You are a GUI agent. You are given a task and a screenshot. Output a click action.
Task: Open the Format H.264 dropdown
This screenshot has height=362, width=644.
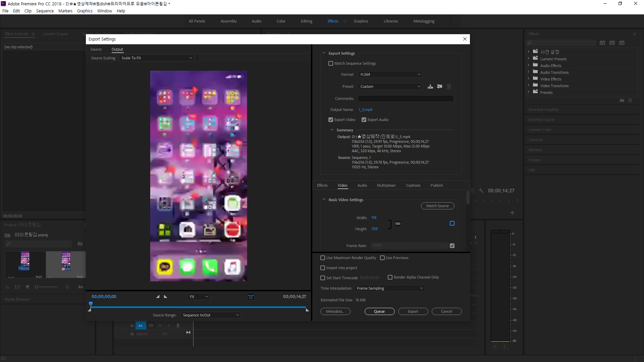point(390,74)
